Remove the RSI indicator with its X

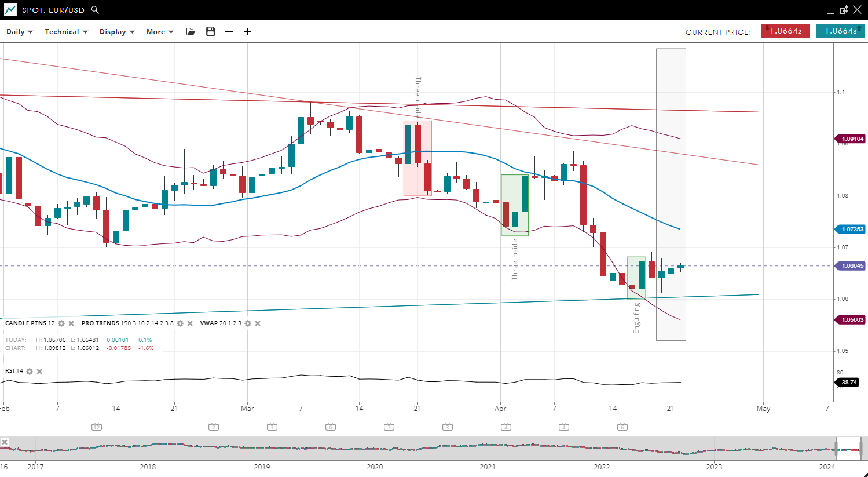[x=39, y=372]
